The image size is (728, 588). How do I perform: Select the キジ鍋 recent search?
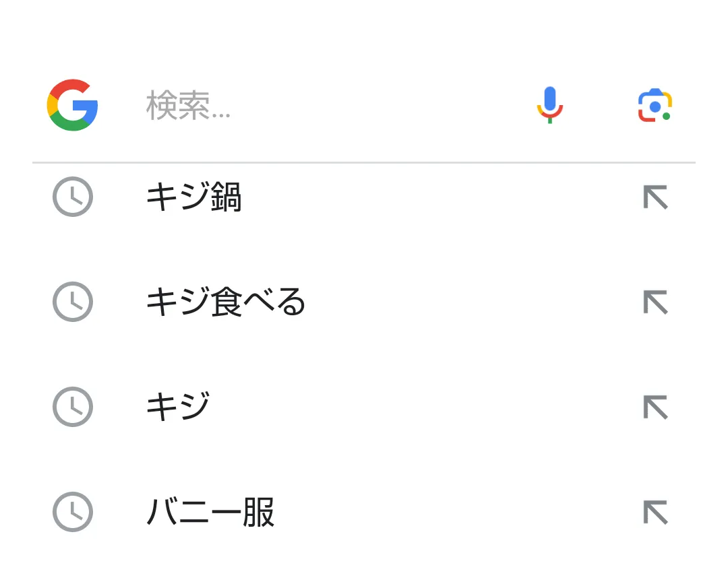pos(194,197)
